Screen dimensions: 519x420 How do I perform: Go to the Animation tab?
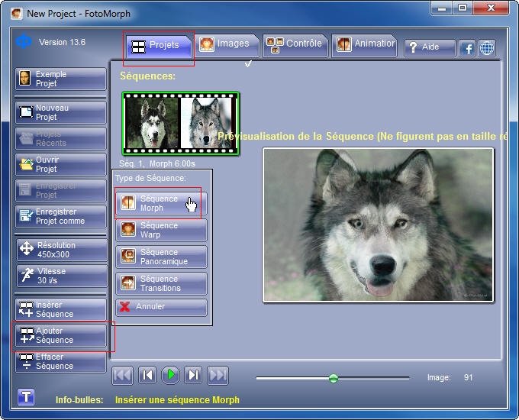click(x=364, y=45)
